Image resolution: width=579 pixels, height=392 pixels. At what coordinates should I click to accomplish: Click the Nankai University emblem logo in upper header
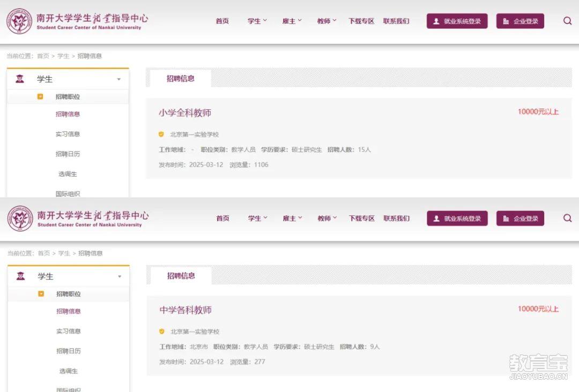tap(20, 21)
